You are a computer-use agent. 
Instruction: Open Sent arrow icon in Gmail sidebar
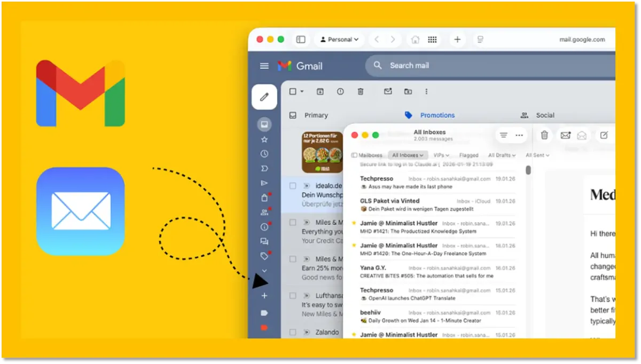coord(264,183)
